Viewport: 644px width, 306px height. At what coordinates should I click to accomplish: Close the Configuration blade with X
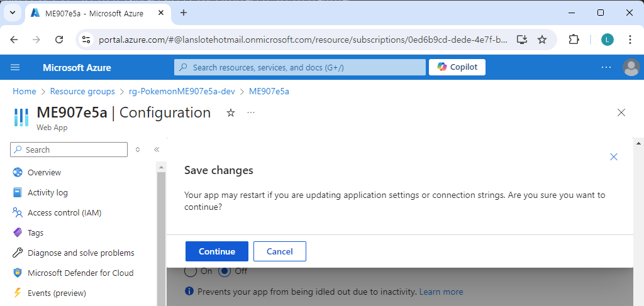click(x=621, y=113)
